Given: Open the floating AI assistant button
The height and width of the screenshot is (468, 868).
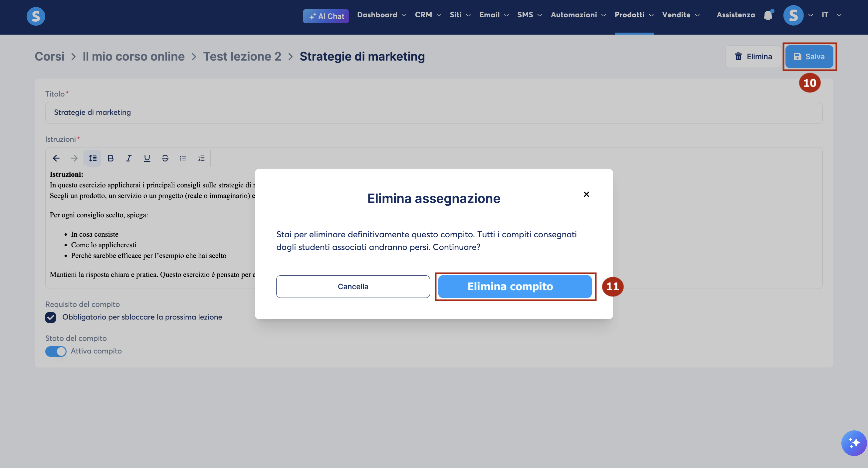Looking at the screenshot, I should coord(853,443).
